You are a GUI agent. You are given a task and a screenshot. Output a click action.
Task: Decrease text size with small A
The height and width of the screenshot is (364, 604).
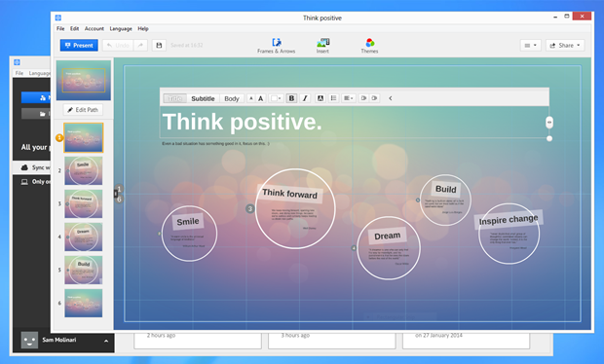pos(251,98)
